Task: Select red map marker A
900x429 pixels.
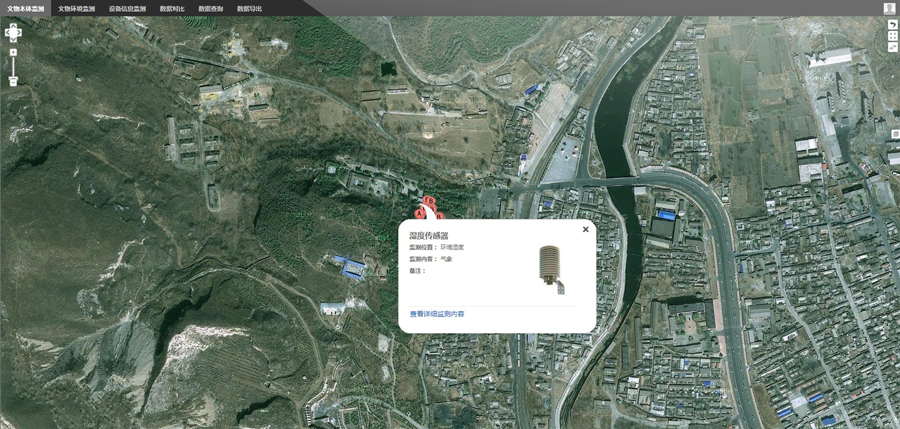Action: (421, 213)
